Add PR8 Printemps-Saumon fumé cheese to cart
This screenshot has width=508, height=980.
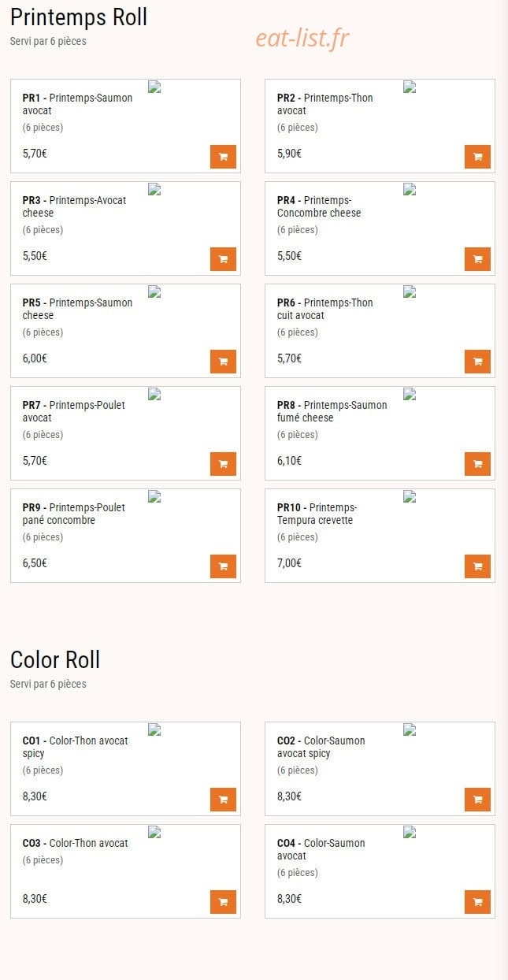click(x=477, y=464)
